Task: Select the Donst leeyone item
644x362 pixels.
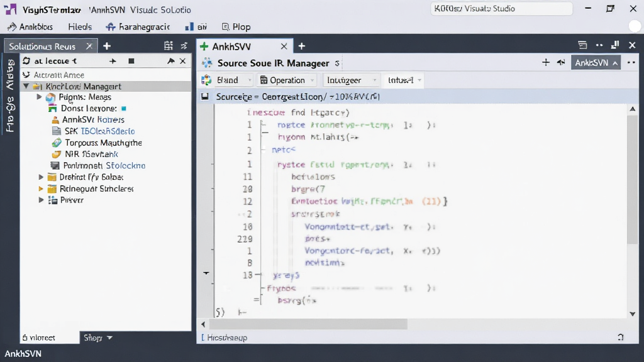Action: click(89, 108)
